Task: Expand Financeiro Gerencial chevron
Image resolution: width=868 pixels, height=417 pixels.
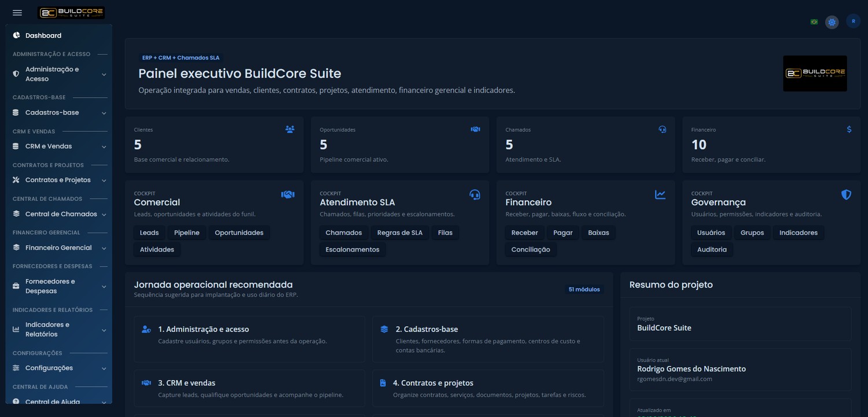Action: [104, 248]
